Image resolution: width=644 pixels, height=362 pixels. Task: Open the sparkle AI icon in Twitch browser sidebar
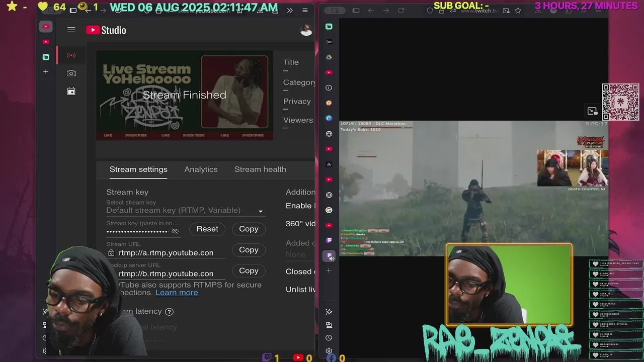[329, 312]
